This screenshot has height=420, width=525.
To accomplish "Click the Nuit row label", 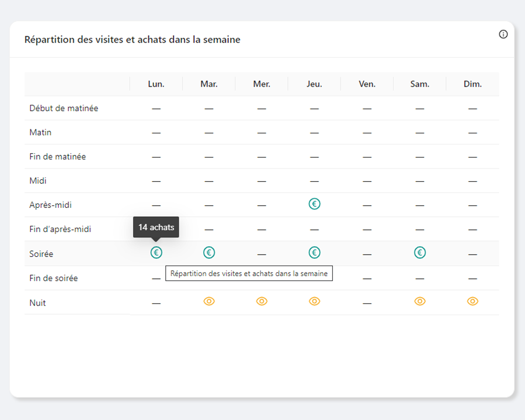I will pos(37,302).
